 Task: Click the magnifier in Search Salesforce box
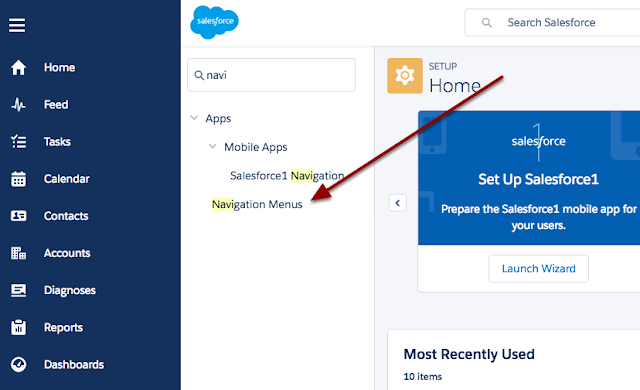pyautogui.click(x=486, y=22)
